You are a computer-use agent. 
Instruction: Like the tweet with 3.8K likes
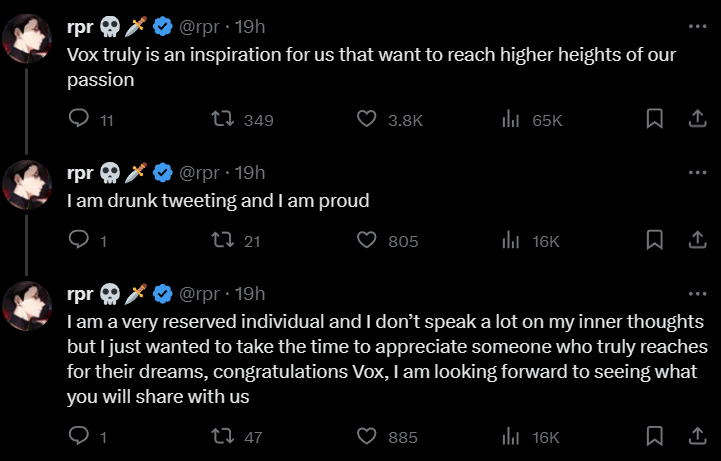367,120
